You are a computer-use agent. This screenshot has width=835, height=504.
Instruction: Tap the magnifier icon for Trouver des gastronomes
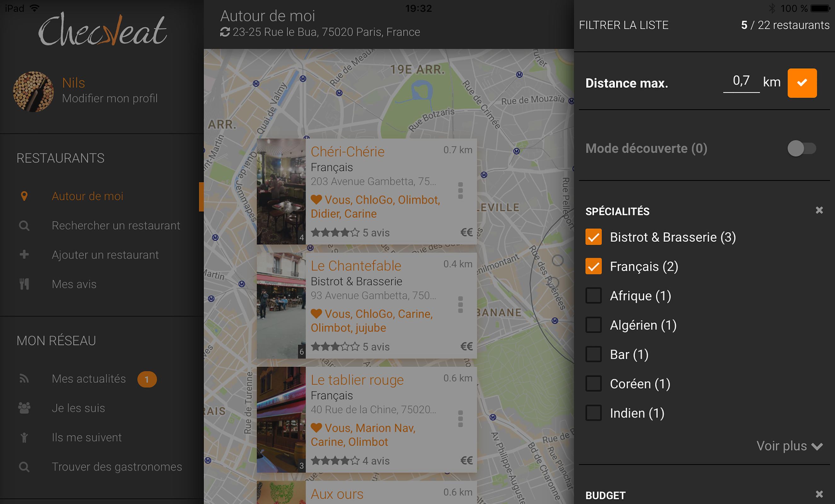pyautogui.click(x=24, y=467)
